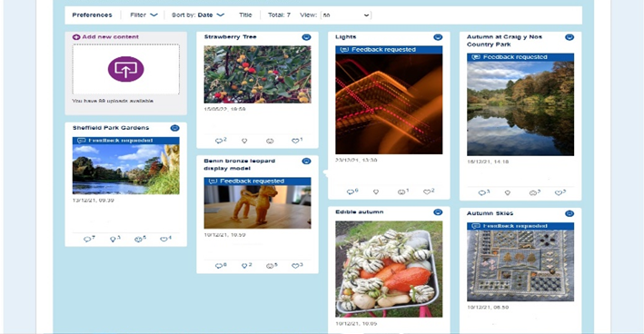
Task: Open the Benin bronze leopard comments icon
Action: point(219,266)
